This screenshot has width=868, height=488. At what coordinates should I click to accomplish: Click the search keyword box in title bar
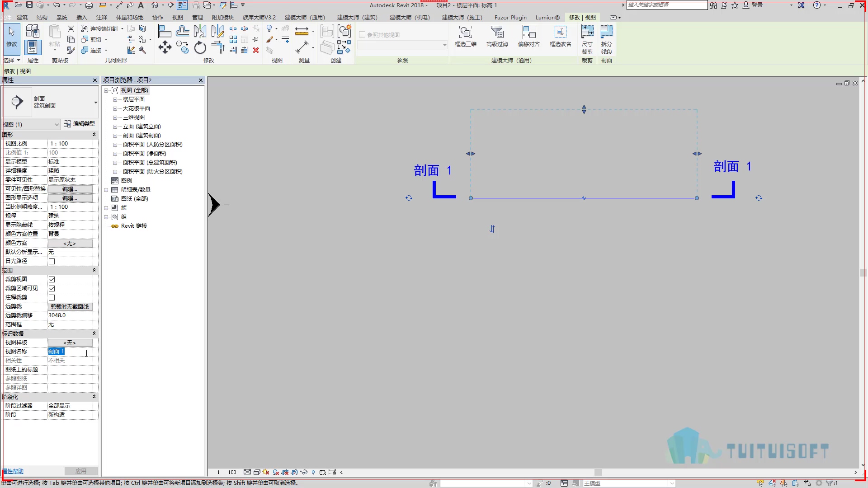pyautogui.click(x=667, y=5)
